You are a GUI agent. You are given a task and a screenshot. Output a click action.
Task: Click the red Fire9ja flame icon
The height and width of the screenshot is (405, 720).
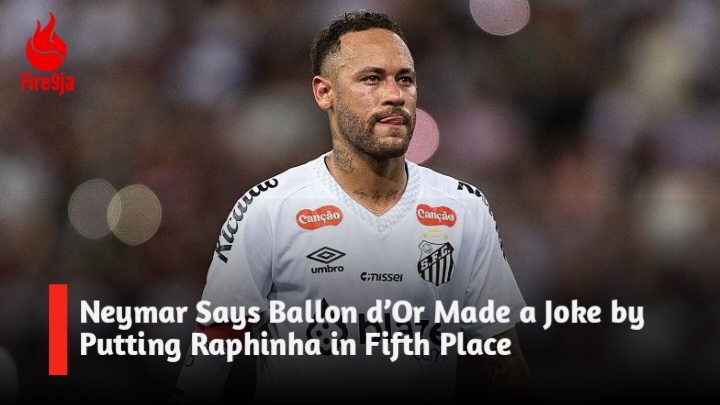click(46, 42)
